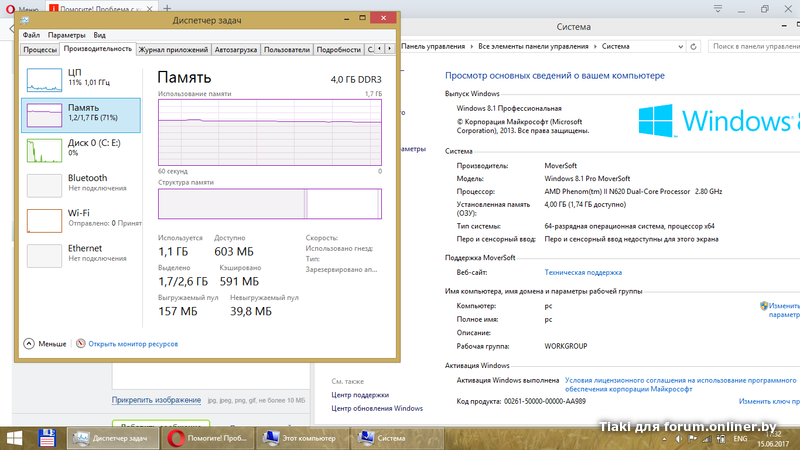Click the floppy disk taskbar icon
Image resolution: width=800 pixels, height=450 pixels.
tap(47, 438)
